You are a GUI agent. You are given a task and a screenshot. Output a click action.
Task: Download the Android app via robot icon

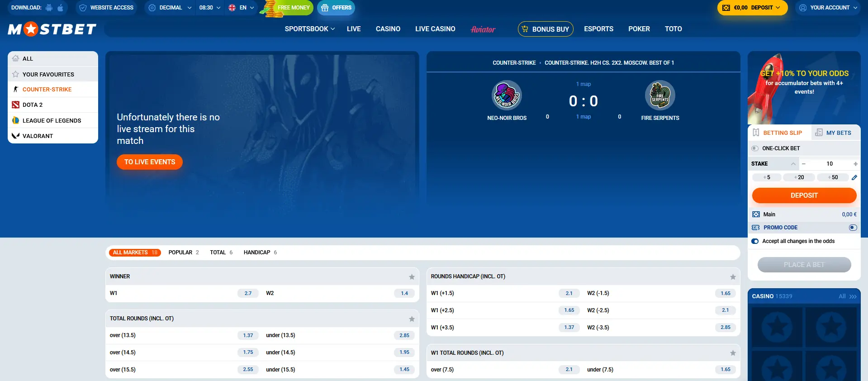pyautogui.click(x=49, y=8)
